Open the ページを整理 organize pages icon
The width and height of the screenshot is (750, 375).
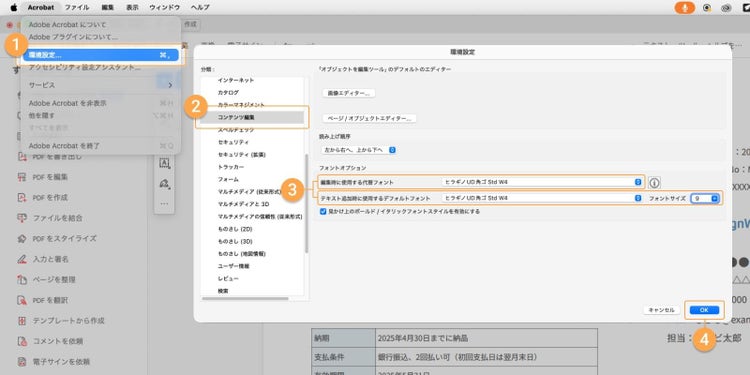point(21,280)
